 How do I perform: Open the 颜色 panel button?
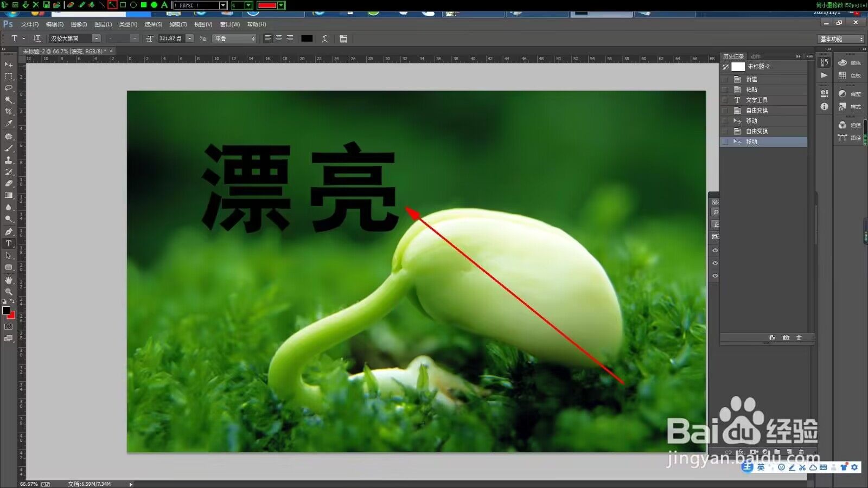[x=850, y=63]
